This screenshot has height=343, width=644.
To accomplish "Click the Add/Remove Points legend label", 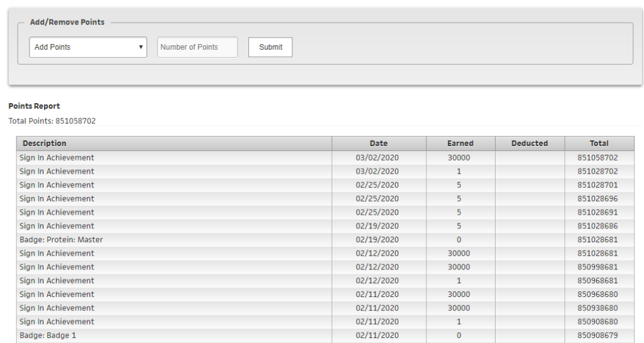I will [67, 22].
